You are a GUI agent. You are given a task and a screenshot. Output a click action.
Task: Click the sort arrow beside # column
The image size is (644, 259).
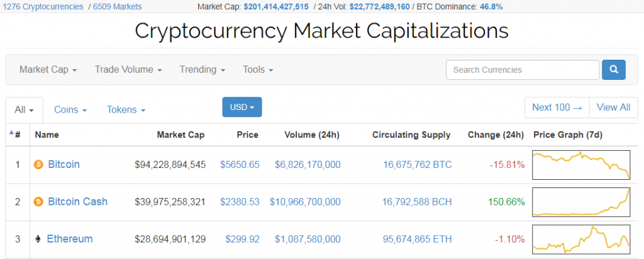pyautogui.click(x=11, y=133)
